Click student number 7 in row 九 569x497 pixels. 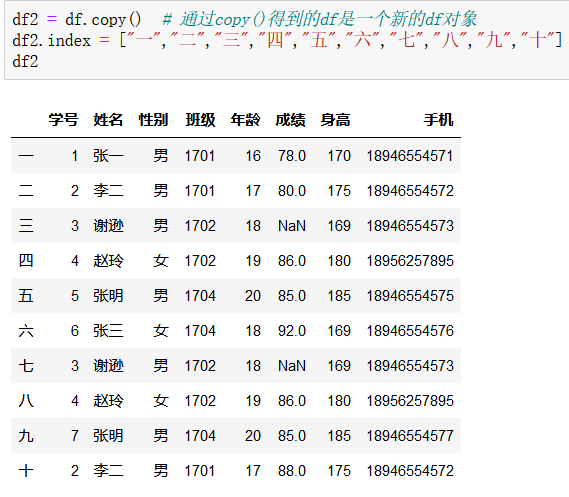(75, 435)
